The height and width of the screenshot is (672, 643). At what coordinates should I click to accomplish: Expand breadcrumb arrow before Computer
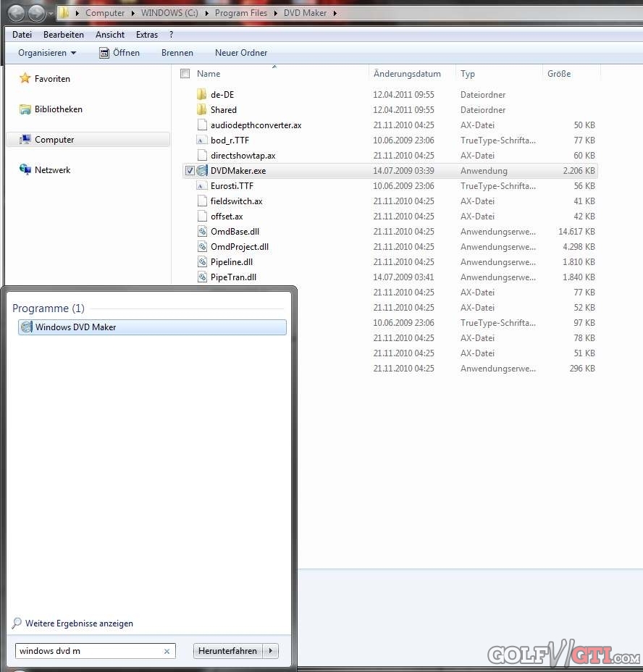[x=77, y=13]
